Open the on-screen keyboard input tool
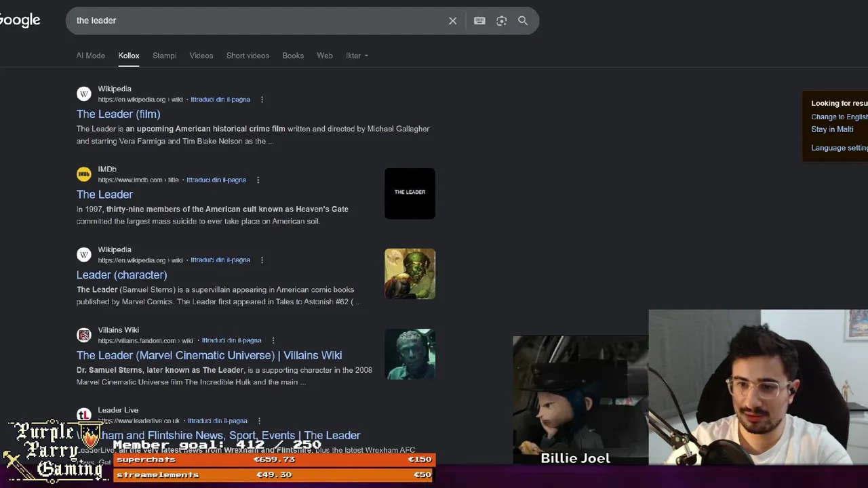The width and height of the screenshot is (868, 488). (479, 21)
